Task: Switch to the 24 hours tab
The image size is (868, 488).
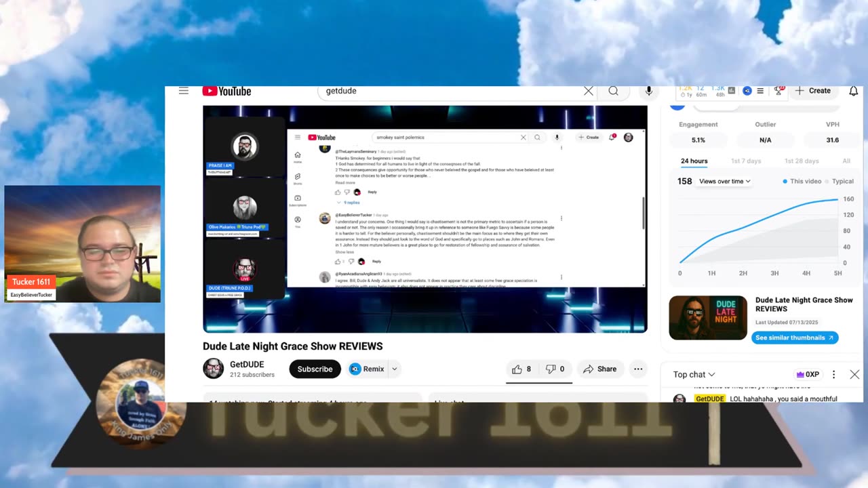Action: [x=694, y=161]
